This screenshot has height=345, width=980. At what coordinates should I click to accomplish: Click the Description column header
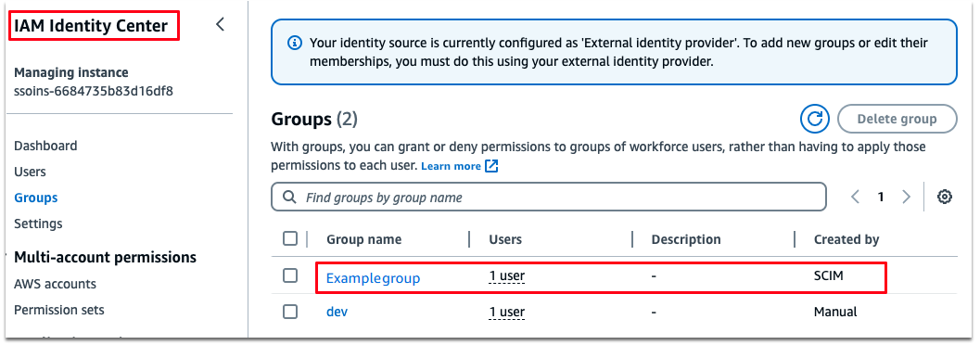(x=685, y=239)
